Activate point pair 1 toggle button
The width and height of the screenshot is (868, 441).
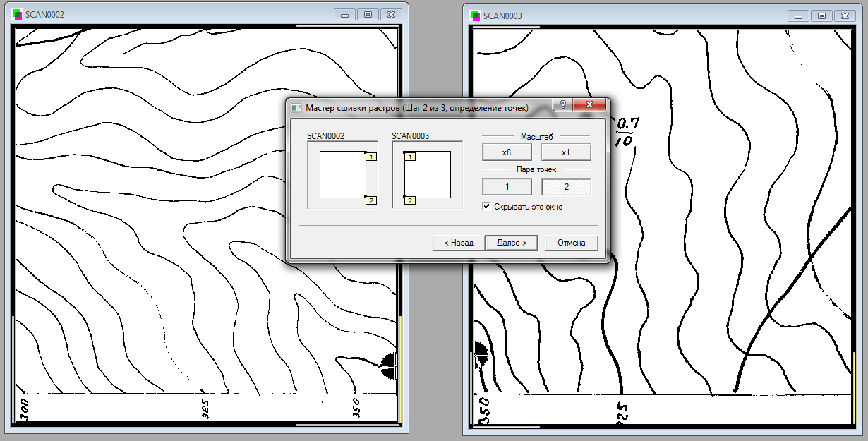(506, 187)
